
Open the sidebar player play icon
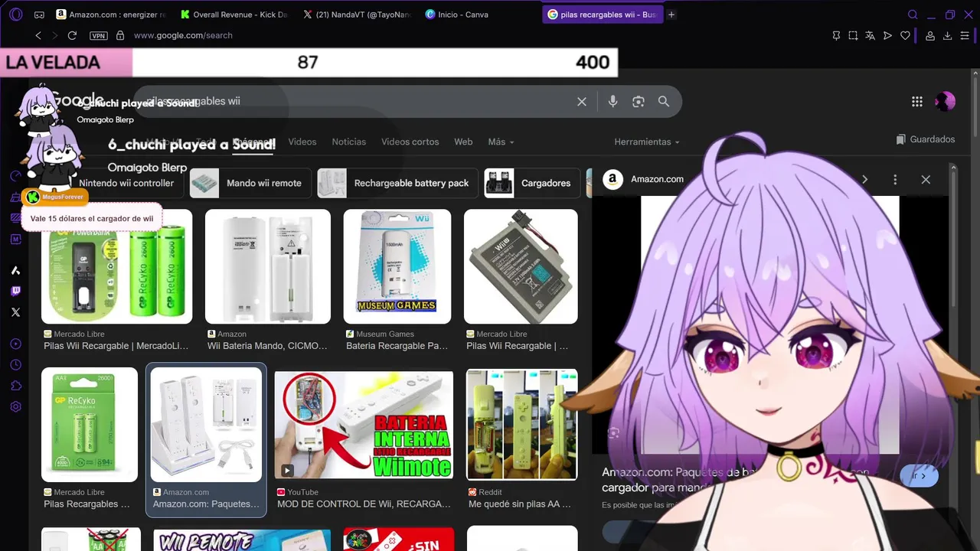[x=15, y=344]
